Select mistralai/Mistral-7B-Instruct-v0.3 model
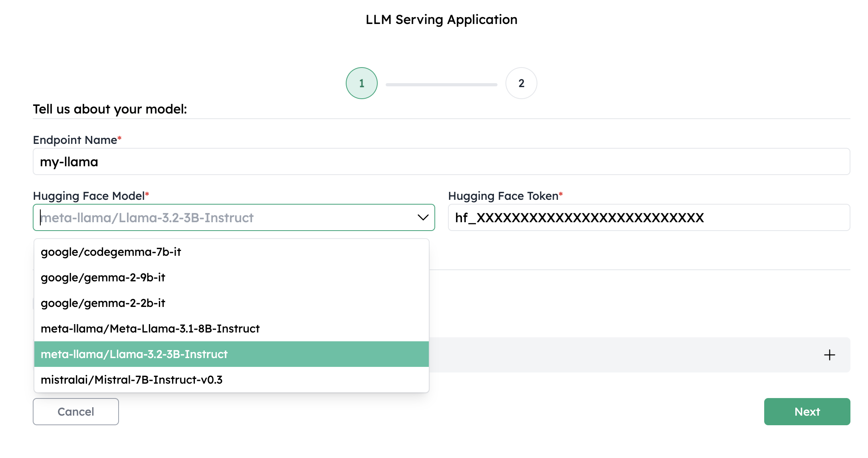This screenshot has width=868, height=458. click(x=232, y=380)
